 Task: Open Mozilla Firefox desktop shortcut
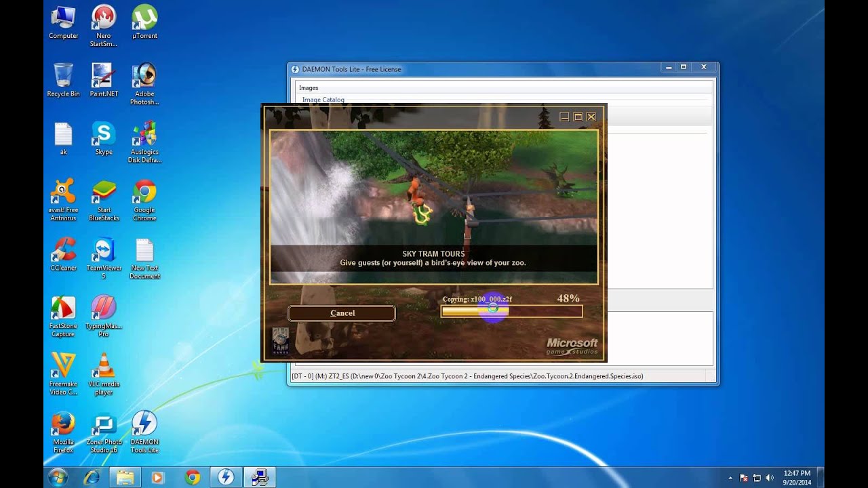click(x=63, y=432)
